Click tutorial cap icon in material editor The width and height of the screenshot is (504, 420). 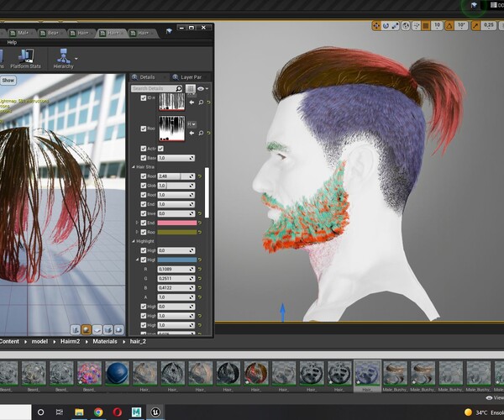(169, 31)
